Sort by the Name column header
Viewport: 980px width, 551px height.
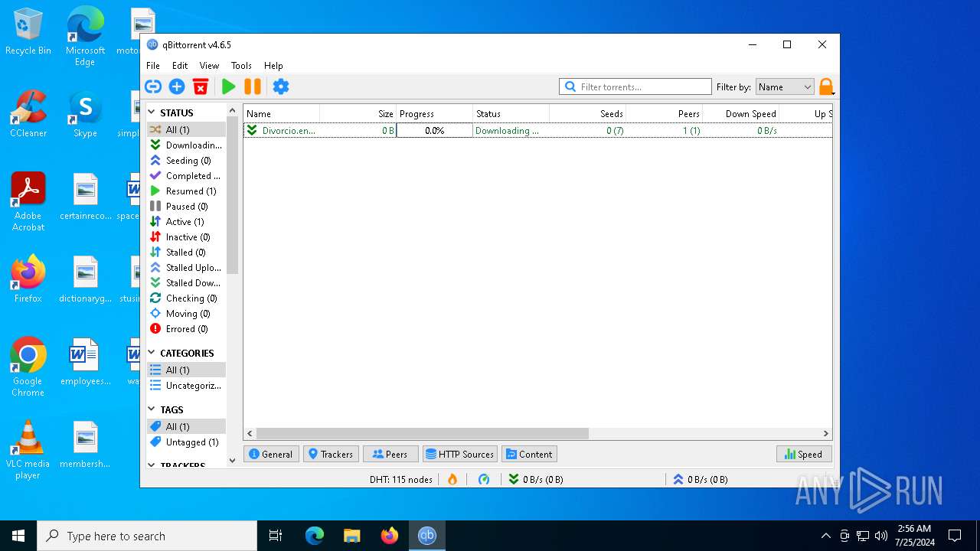[x=281, y=113]
